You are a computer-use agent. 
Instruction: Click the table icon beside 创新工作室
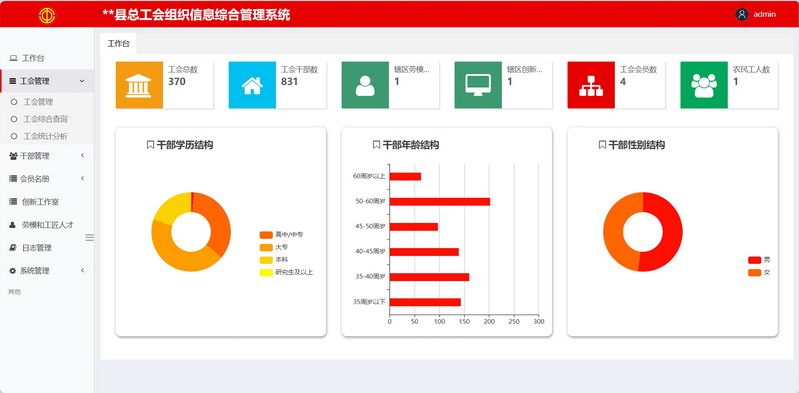pyautogui.click(x=13, y=202)
